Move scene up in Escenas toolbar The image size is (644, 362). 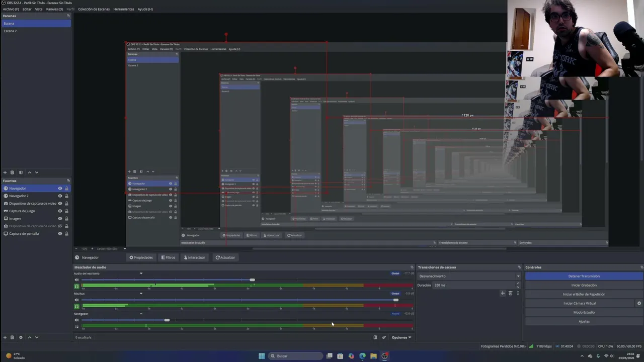tap(29, 172)
